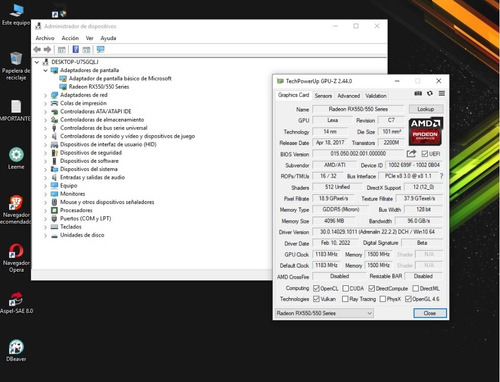Expand Controladoras de bus serie universal
This screenshot has width=500, height=382.
[45, 128]
